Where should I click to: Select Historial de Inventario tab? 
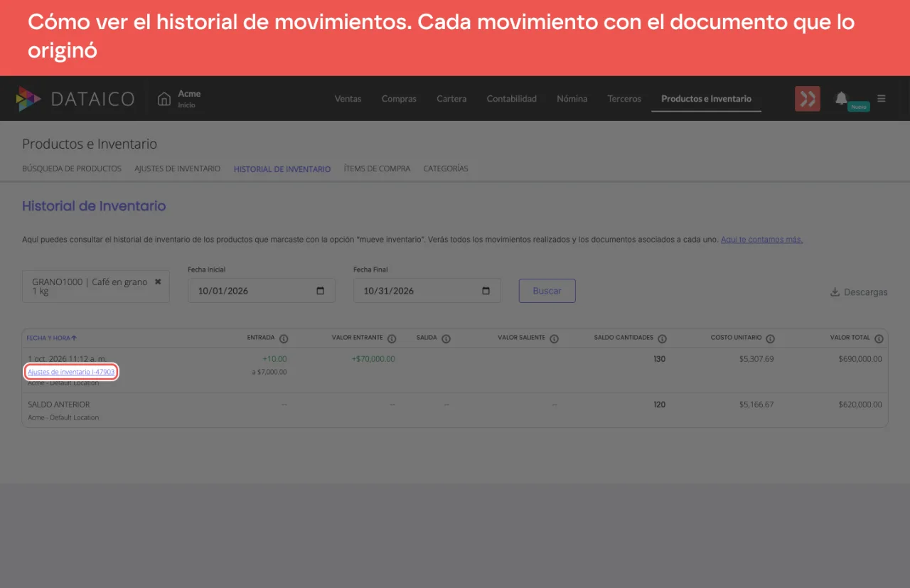282,169
